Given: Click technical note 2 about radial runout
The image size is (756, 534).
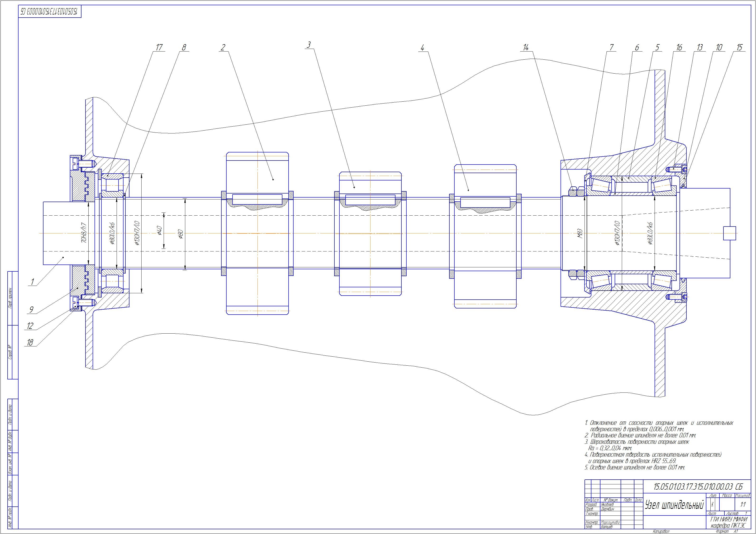Looking at the screenshot, I should [x=640, y=435].
